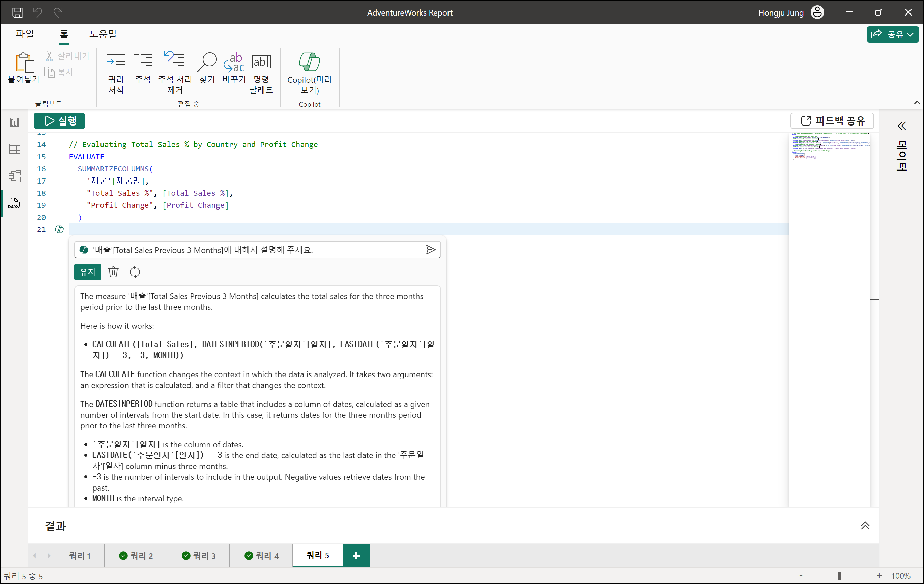Click the Keep (유지) button

87,272
